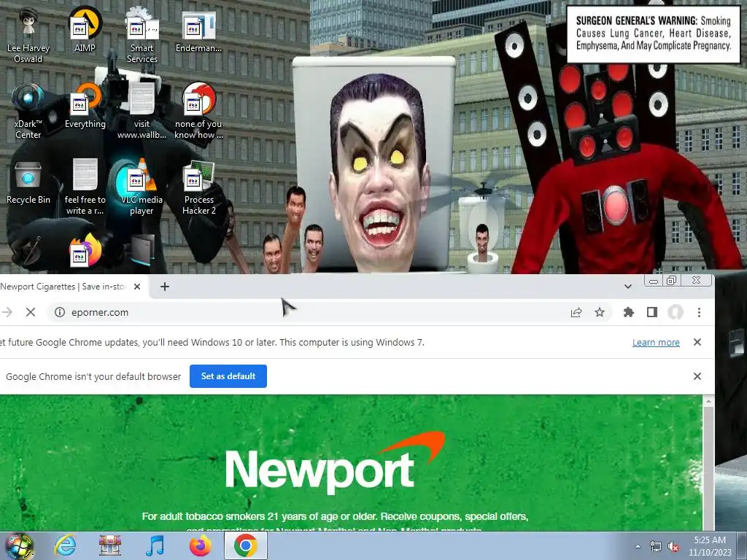Click the 'Set as default' button
The width and height of the screenshot is (747, 560).
(228, 376)
